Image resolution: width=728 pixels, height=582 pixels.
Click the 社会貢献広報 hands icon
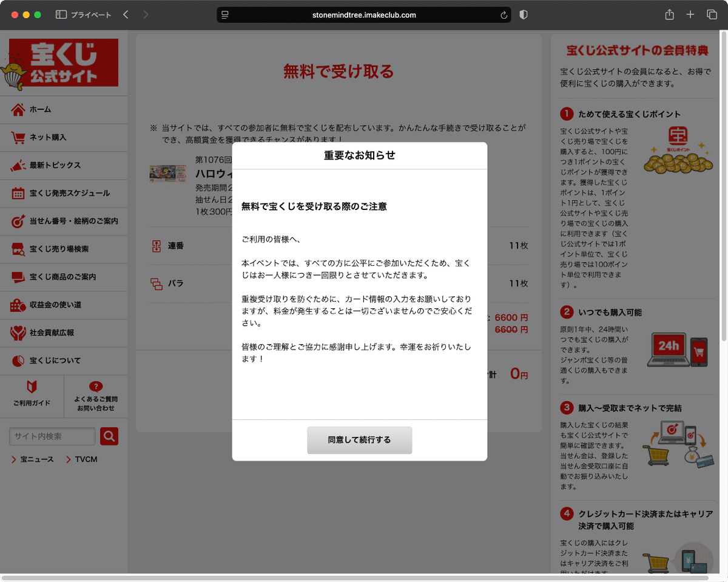click(x=18, y=333)
